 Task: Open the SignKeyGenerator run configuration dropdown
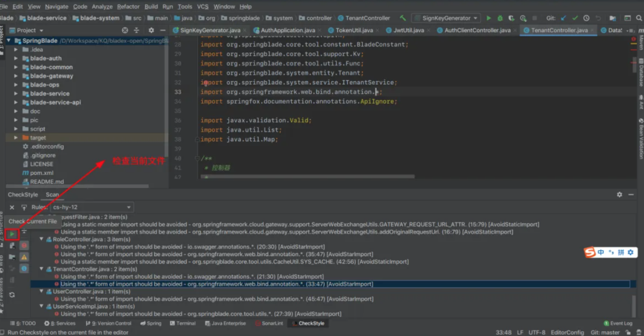(x=446, y=18)
